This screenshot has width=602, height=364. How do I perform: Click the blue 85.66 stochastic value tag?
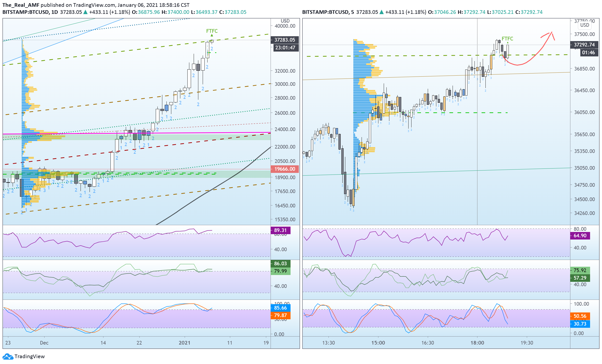coord(281,308)
